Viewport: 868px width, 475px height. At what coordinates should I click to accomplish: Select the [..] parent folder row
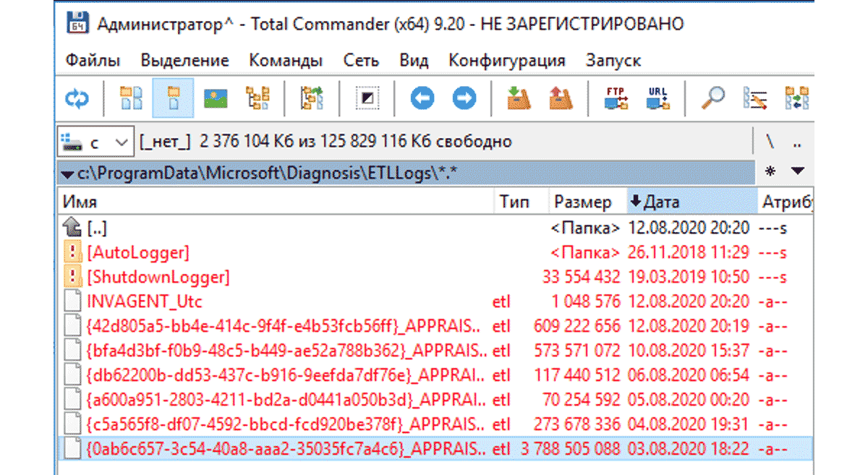(x=435, y=228)
